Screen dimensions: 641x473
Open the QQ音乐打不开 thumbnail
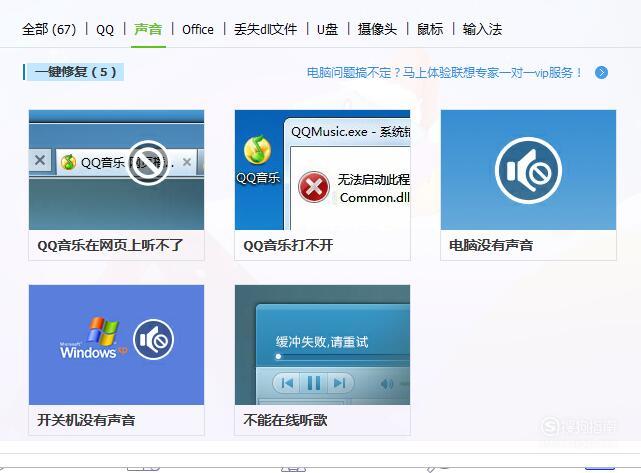tap(323, 170)
